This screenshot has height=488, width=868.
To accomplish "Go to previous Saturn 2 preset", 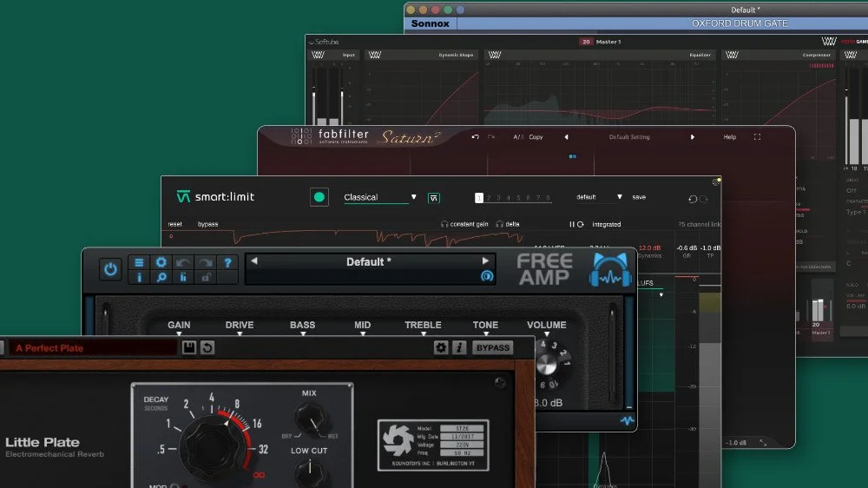I will tap(566, 137).
